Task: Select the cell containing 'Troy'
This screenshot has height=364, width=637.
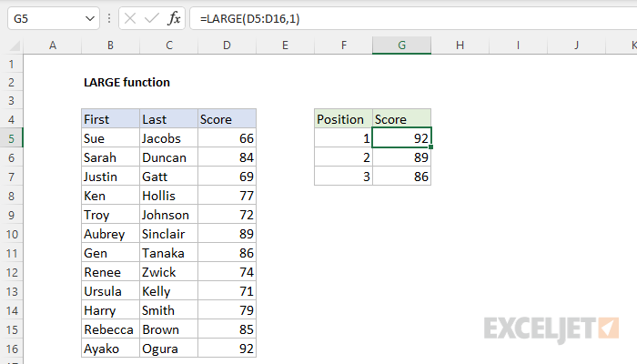Action: [x=110, y=215]
